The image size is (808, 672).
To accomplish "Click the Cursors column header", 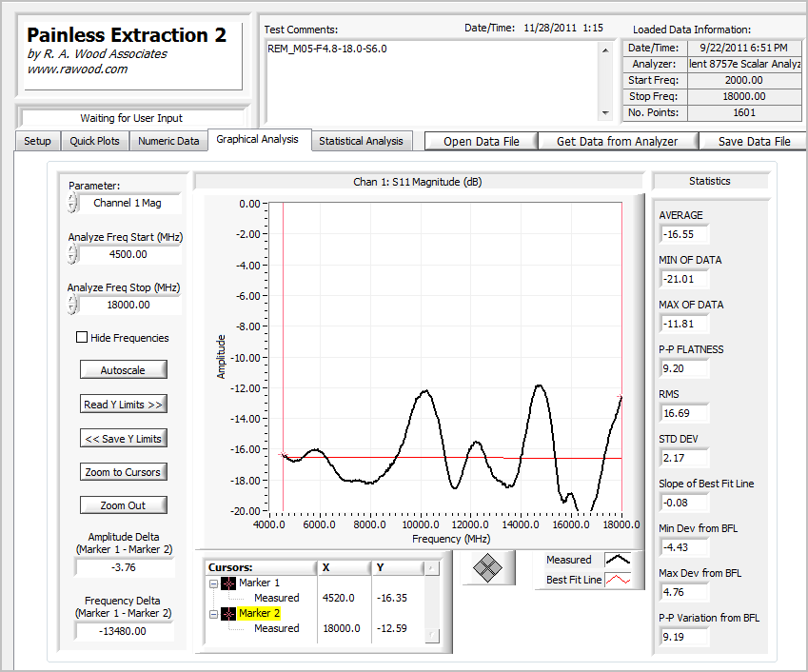I will coord(261,567).
